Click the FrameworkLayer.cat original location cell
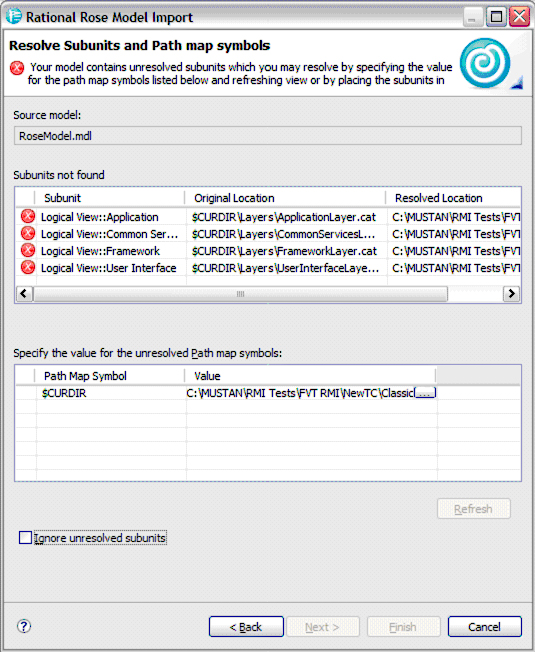Image resolution: width=535 pixels, height=652 pixels. pyautogui.click(x=286, y=251)
